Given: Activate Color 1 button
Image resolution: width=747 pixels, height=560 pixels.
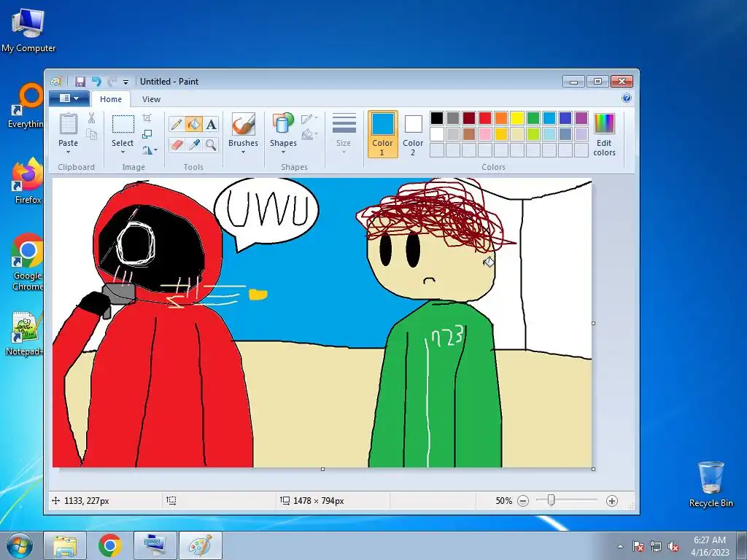Looking at the screenshot, I should (x=382, y=134).
